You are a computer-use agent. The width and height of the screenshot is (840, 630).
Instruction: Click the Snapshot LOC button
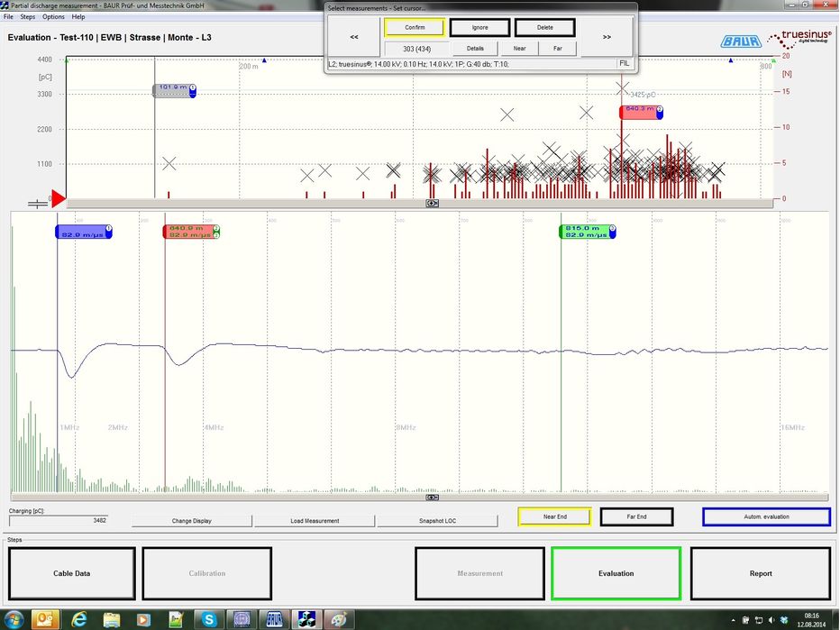click(437, 521)
